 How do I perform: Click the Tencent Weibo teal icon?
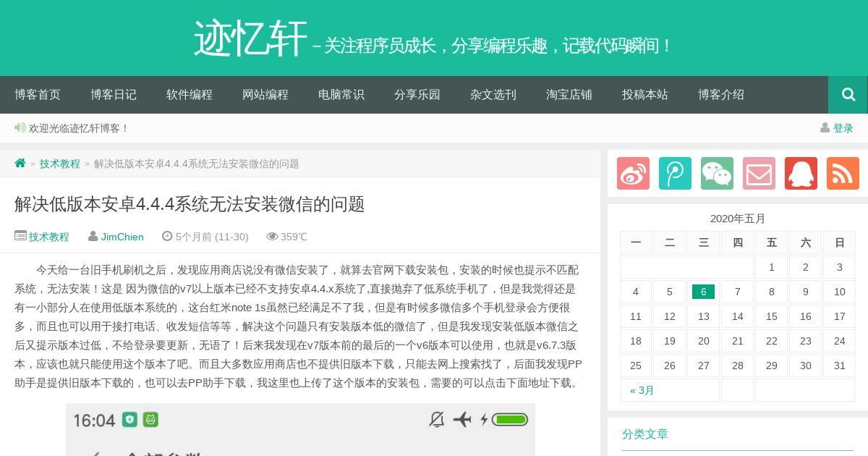click(x=675, y=174)
